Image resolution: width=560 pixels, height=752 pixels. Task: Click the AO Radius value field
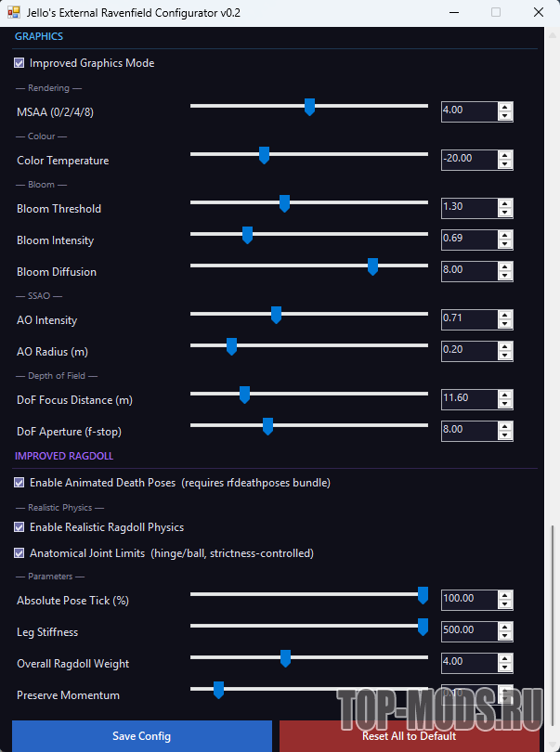(468, 350)
